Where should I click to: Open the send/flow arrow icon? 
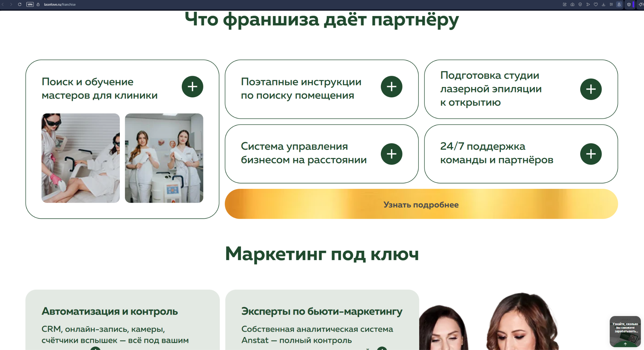click(588, 4)
